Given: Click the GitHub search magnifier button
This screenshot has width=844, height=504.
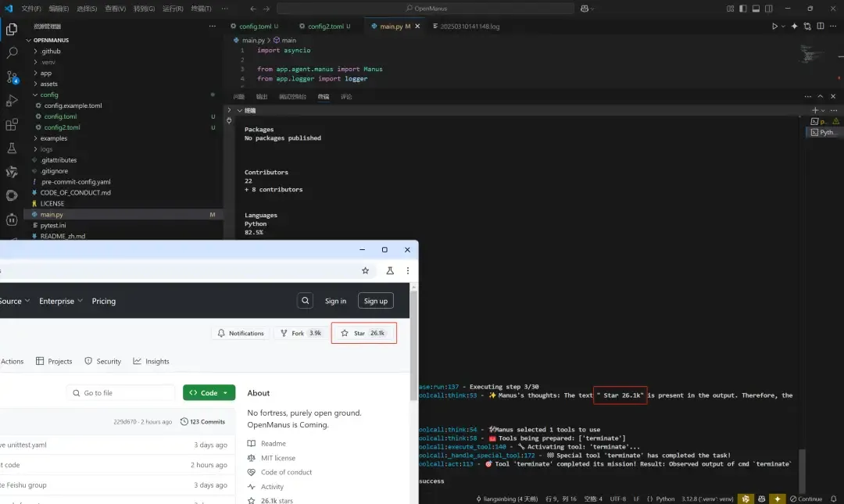Looking at the screenshot, I should pos(305,301).
